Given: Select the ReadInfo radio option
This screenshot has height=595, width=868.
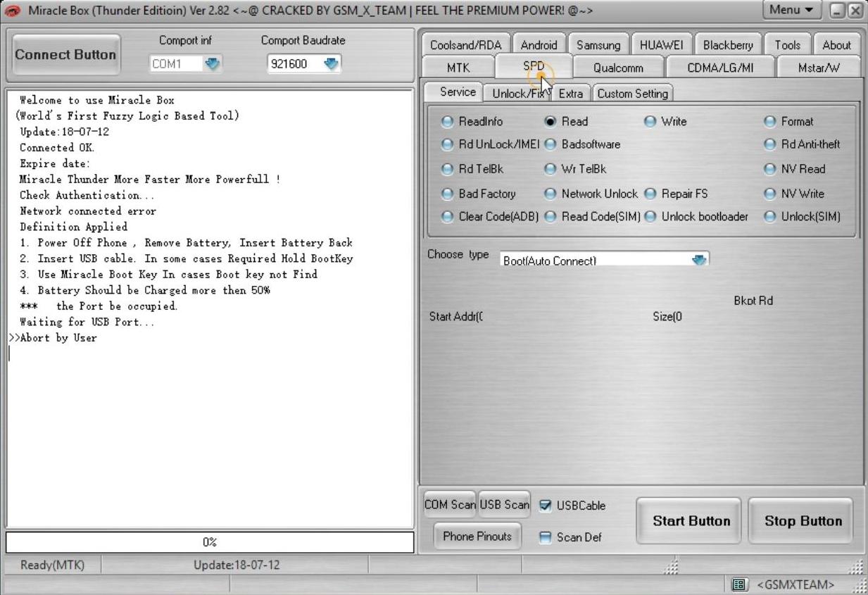Looking at the screenshot, I should pyautogui.click(x=447, y=122).
